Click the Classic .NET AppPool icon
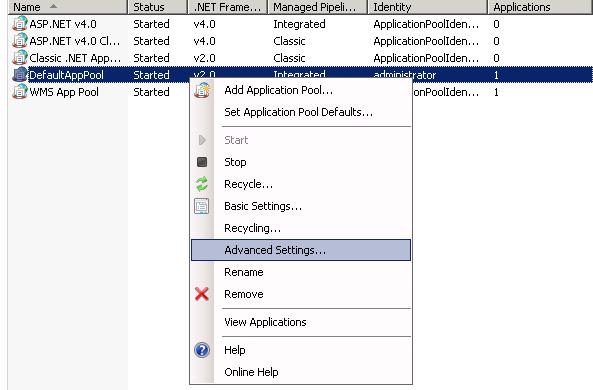 click(x=20, y=57)
